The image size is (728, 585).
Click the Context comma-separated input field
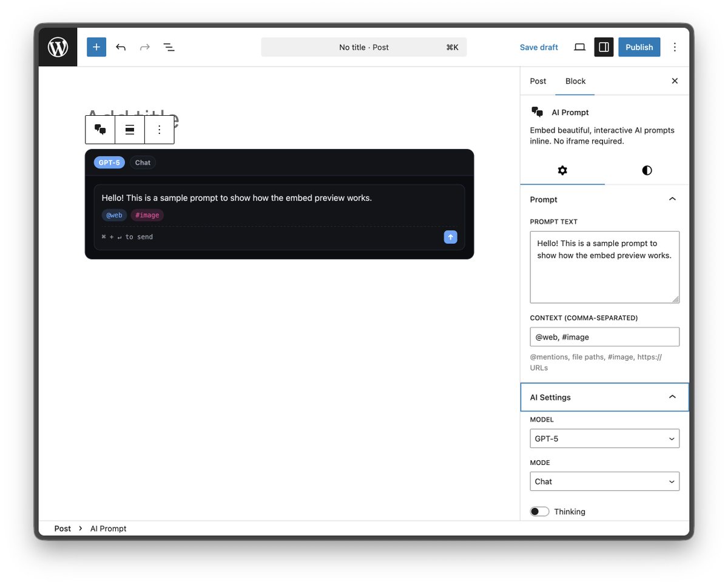604,337
